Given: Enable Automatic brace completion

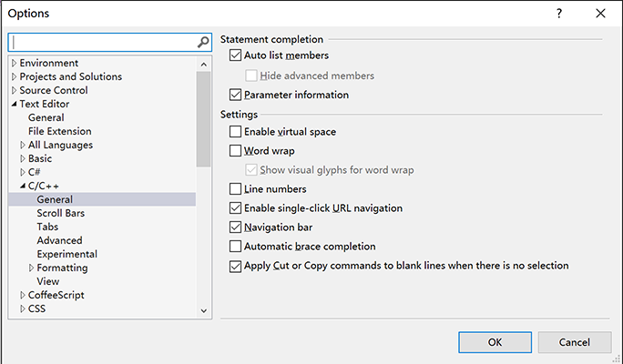Looking at the screenshot, I should (235, 246).
